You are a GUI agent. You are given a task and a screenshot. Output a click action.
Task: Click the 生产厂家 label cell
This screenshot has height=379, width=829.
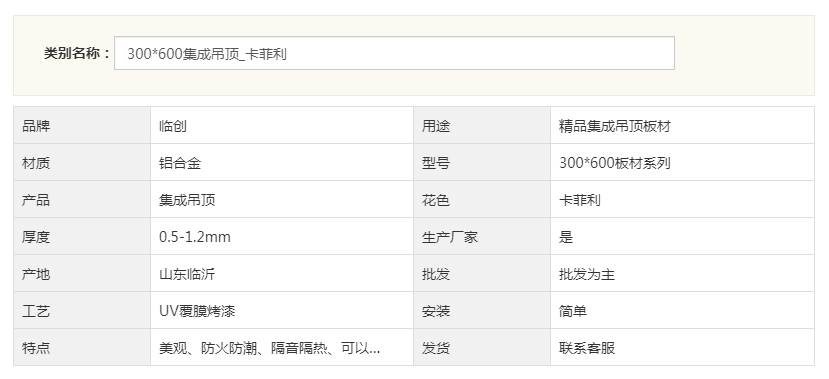482,236
